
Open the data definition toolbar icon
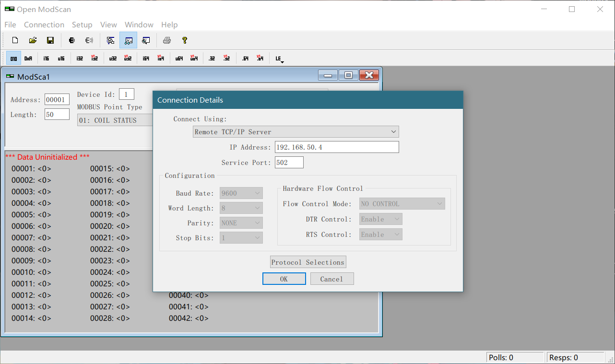110,40
